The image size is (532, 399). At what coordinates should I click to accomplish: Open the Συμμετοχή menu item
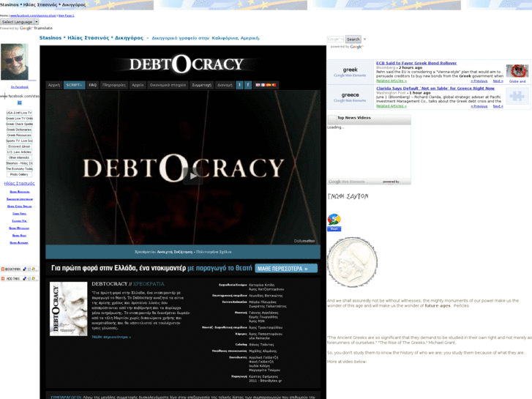point(201,85)
